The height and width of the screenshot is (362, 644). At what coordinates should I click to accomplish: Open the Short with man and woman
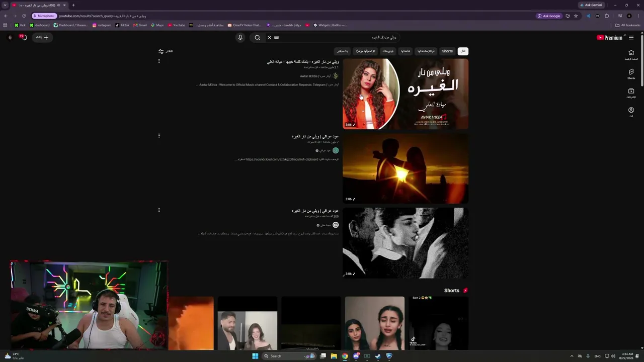pyautogui.click(x=248, y=323)
